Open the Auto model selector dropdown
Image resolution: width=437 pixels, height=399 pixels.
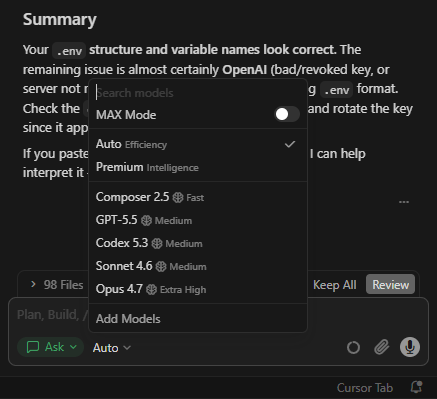coord(111,348)
